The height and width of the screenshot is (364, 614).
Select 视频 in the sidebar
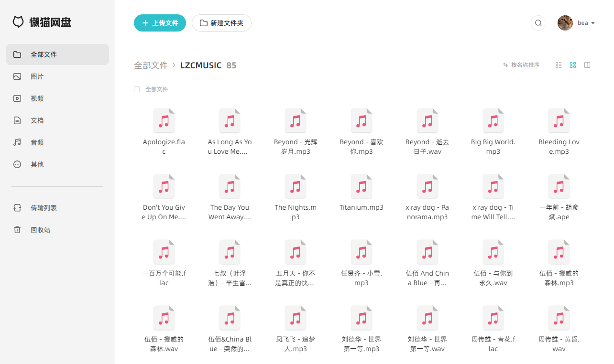pos(57,98)
